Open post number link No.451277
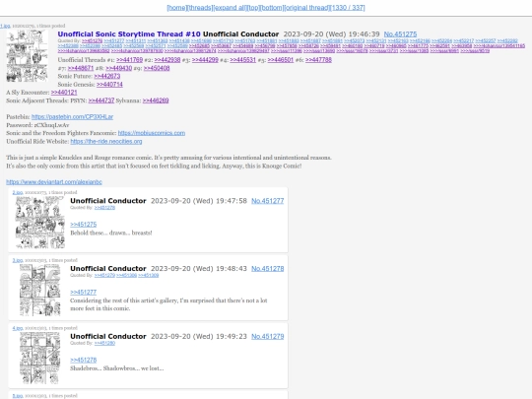Image resolution: width=532 pixels, height=399 pixels. [267, 201]
